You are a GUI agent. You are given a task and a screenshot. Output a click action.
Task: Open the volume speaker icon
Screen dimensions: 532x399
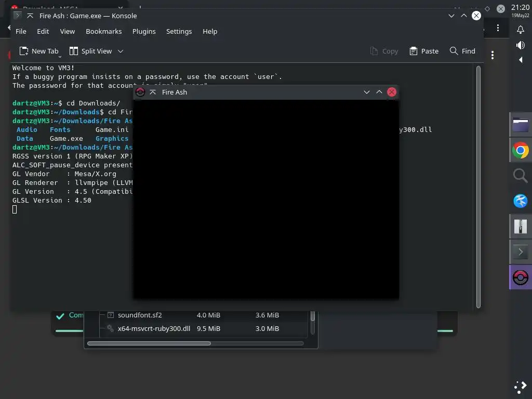pyautogui.click(x=521, y=45)
